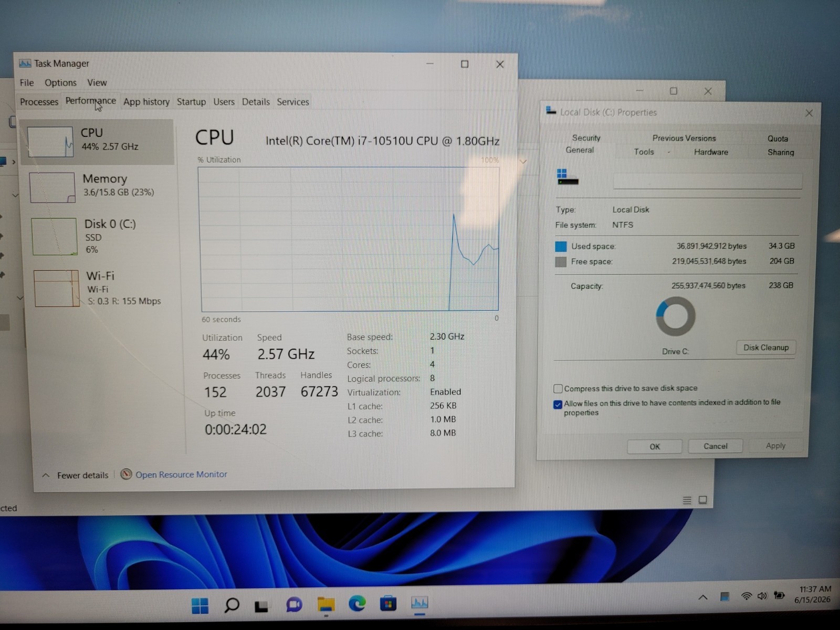Click the 2.57 GHz speed value
The width and height of the screenshot is (840, 630).
pyautogui.click(x=286, y=354)
